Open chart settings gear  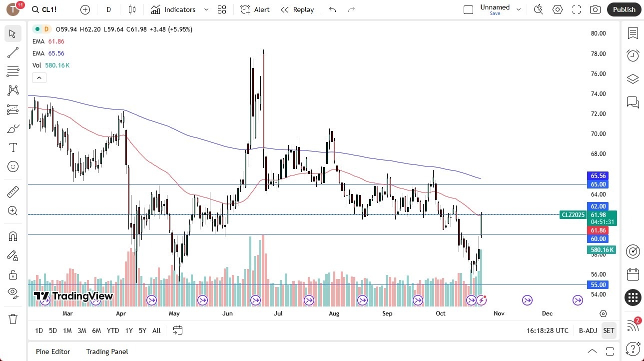(x=557, y=9)
